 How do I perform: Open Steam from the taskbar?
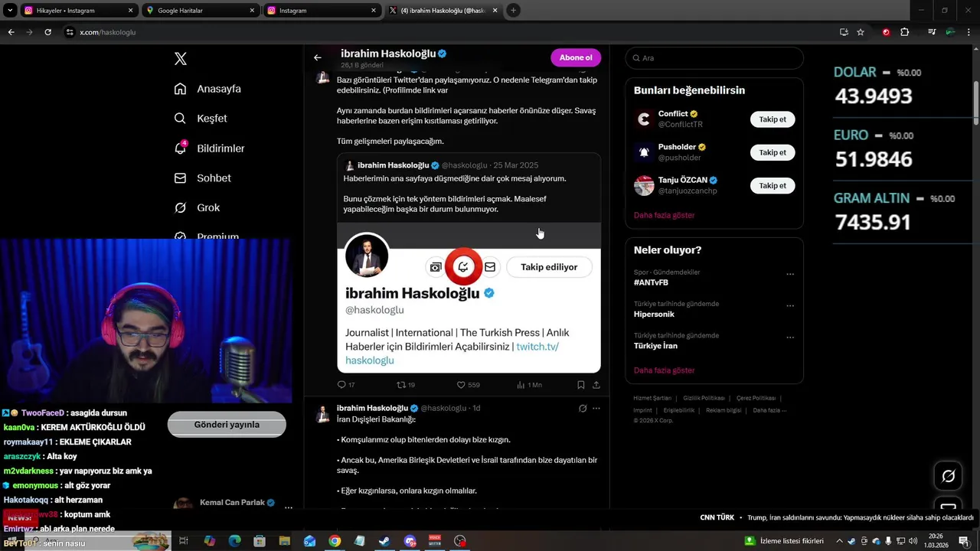384,541
